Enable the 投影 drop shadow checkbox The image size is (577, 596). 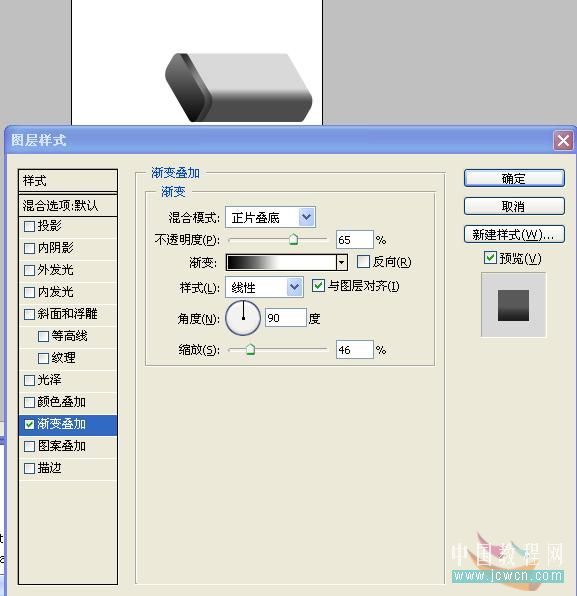(29, 227)
